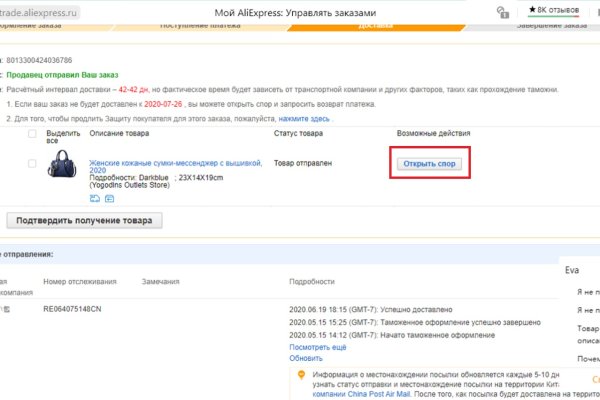Click the translate page icon in address bar
The height and width of the screenshot is (400, 600).
pyautogui.click(x=501, y=13)
